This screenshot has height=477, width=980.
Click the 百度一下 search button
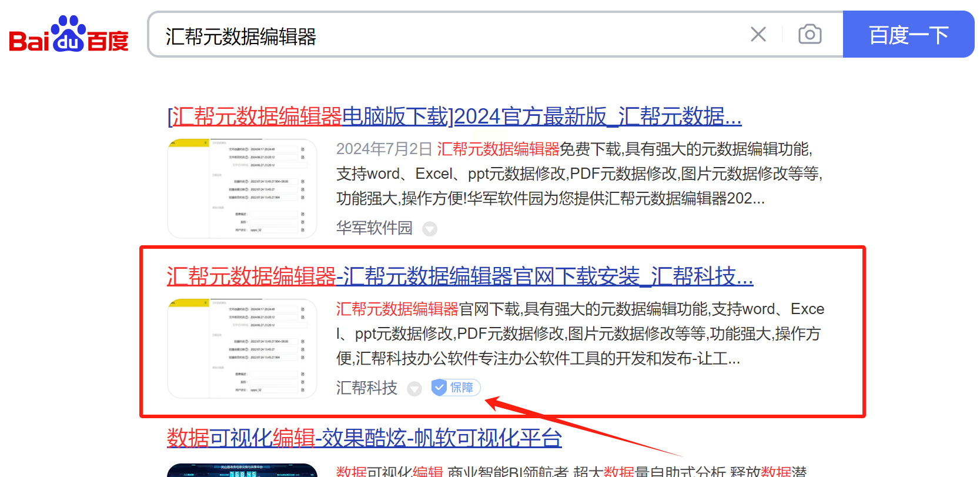point(908,34)
